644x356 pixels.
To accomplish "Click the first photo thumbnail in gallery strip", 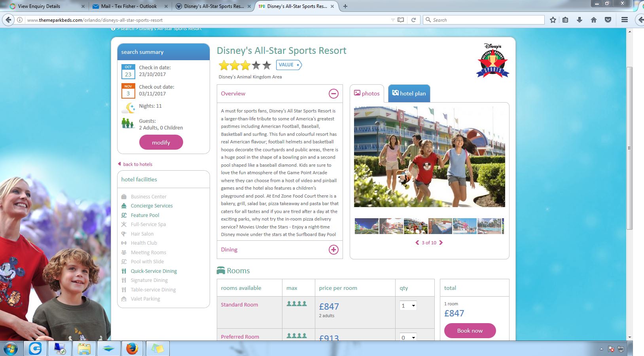I will [x=367, y=226].
